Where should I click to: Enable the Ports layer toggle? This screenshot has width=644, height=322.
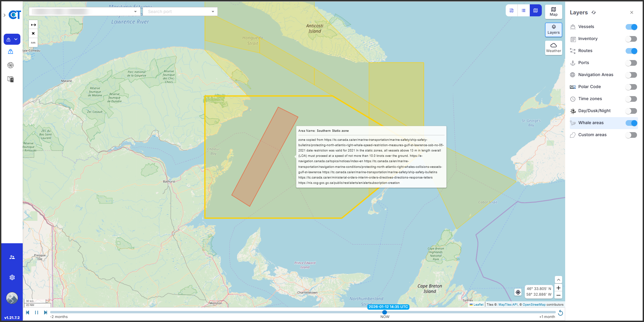631,63
